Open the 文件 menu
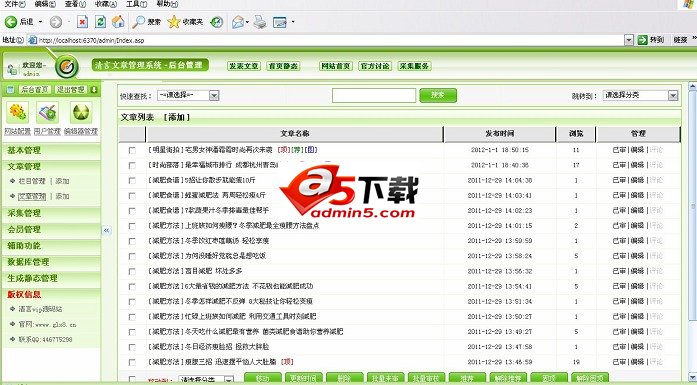 (x=15, y=4)
